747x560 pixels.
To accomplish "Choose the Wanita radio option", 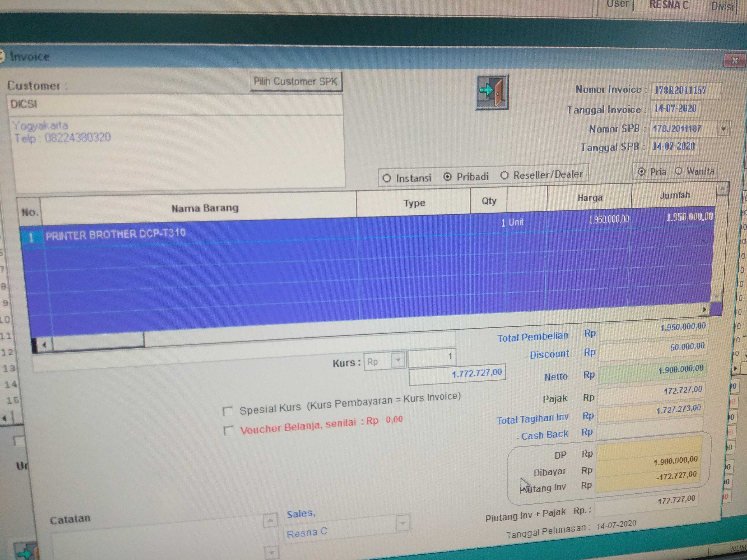I will click(x=679, y=171).
